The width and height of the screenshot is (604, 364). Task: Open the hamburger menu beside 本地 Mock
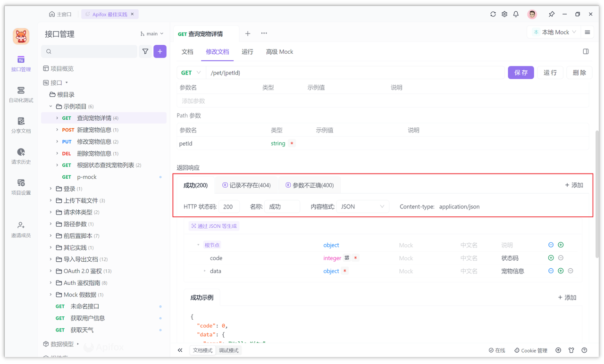tap(587, 33)
